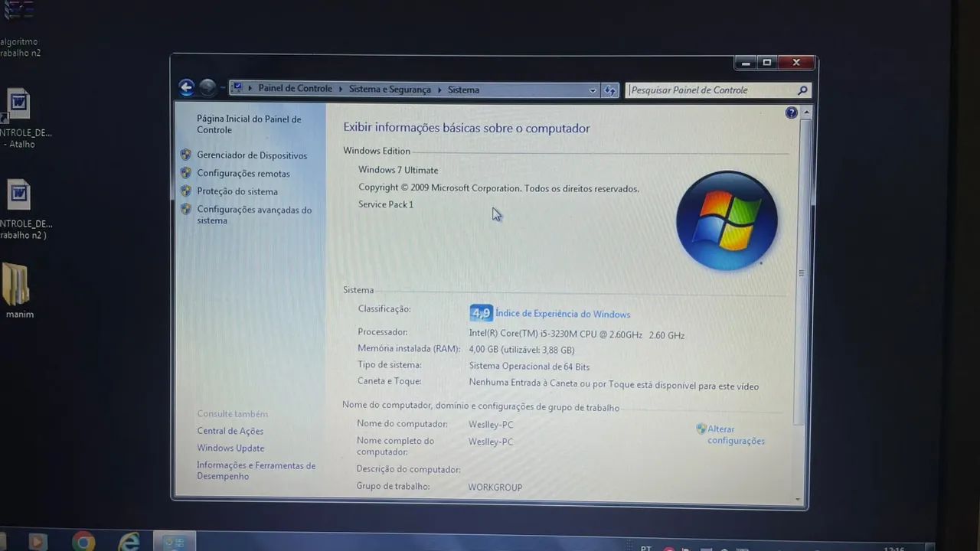Open Central de Ações

click(230, 431)
